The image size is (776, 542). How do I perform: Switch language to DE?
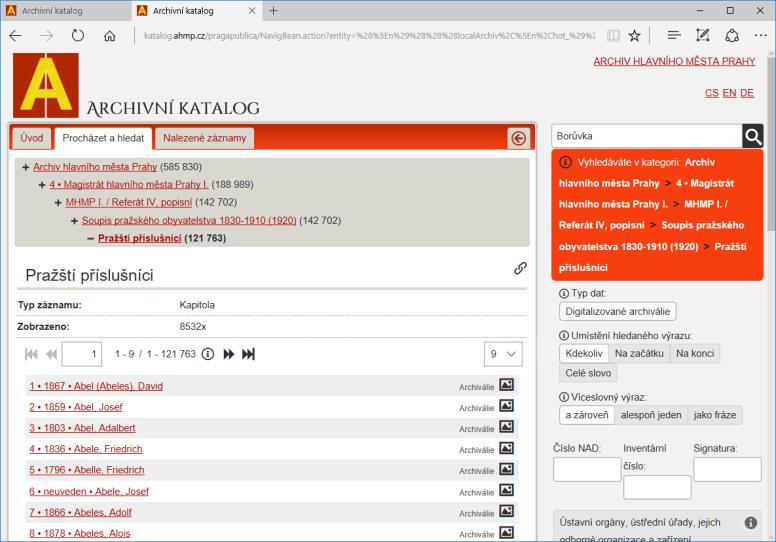747,93
